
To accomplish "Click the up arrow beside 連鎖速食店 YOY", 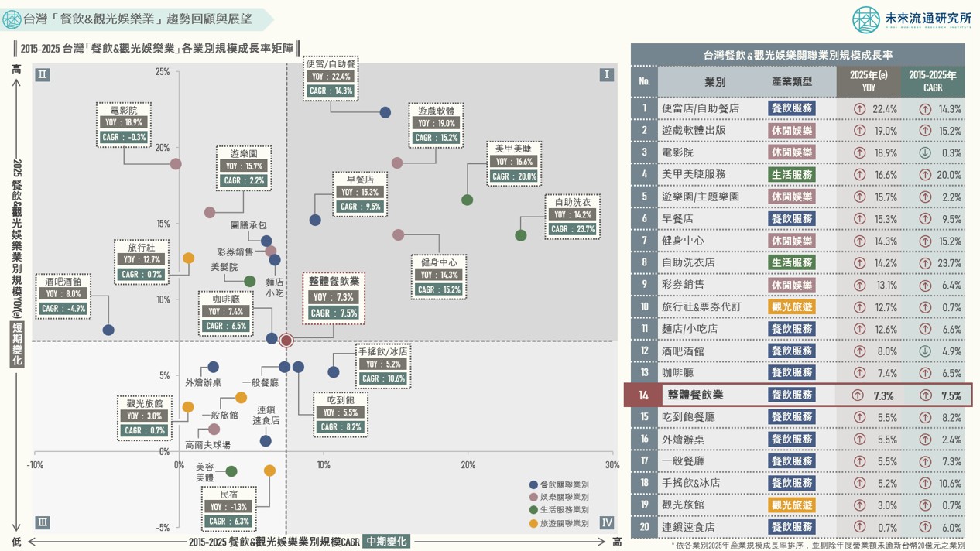I will tap(859, 527).
